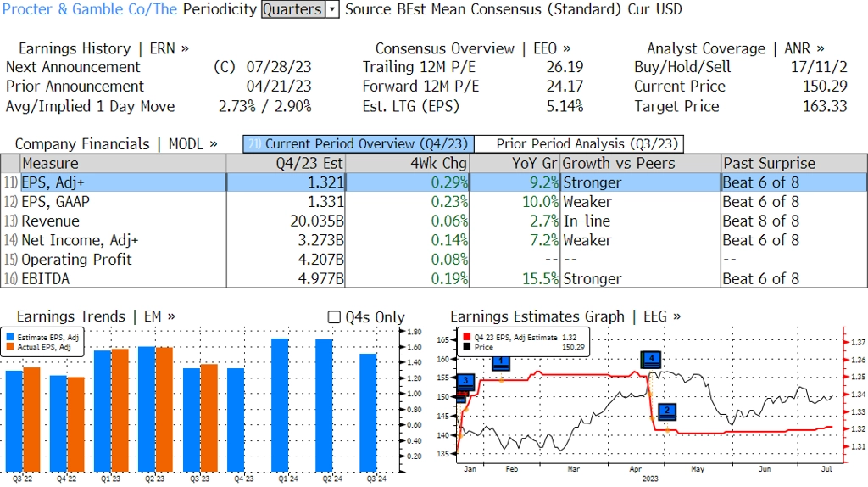Switch to Prior Period Analysis (Q3/23) tab
Screen dimensions: 868x487
(580, 144)
